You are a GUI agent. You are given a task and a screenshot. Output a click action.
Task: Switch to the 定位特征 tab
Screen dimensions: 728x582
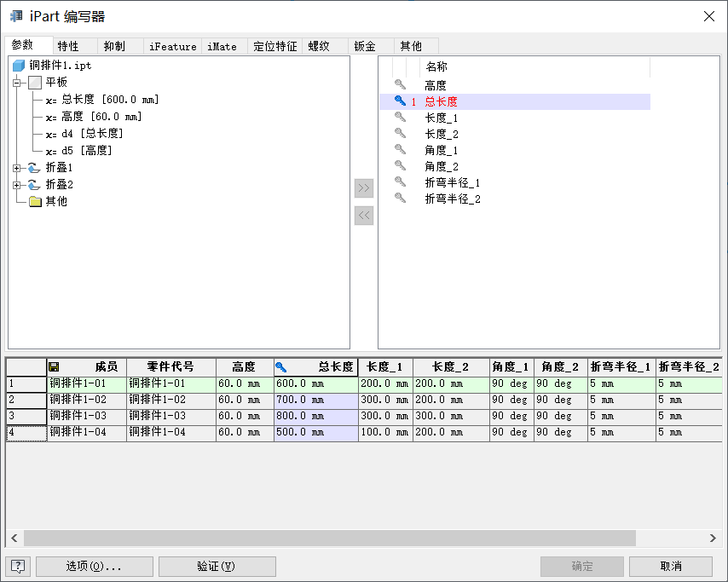tap(274, 46)
